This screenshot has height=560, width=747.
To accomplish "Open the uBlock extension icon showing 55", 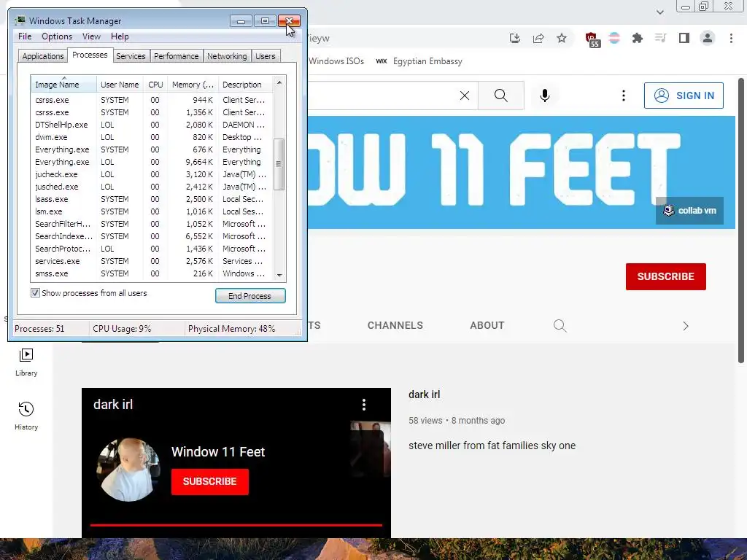I will 592,39.
